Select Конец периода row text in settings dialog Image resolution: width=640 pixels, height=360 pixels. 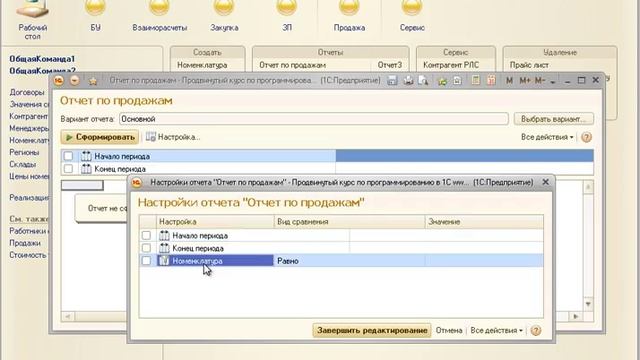pyautogui.click(x=198, y=248)
